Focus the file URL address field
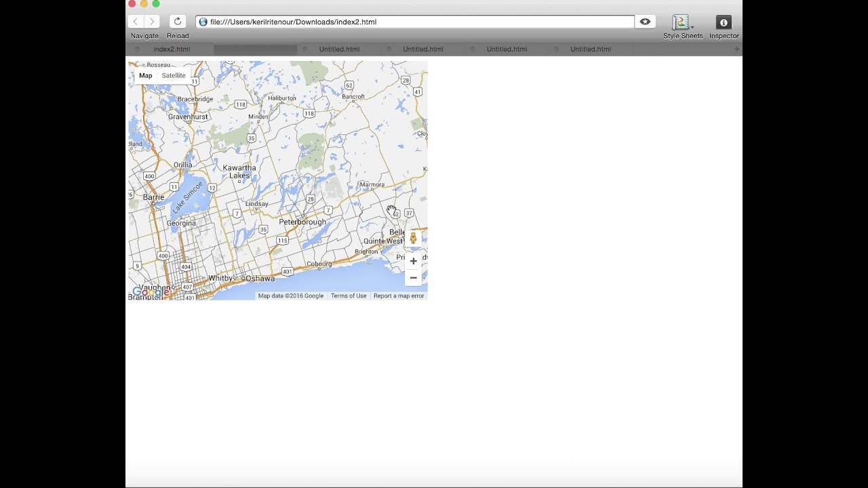 (415, 22)
